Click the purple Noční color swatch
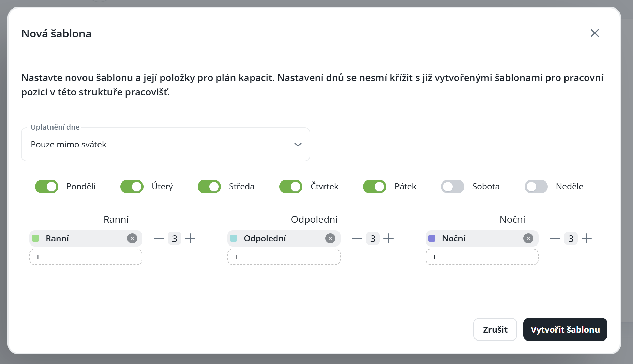The width and height of the screenshot is (633, 364). 432,238
